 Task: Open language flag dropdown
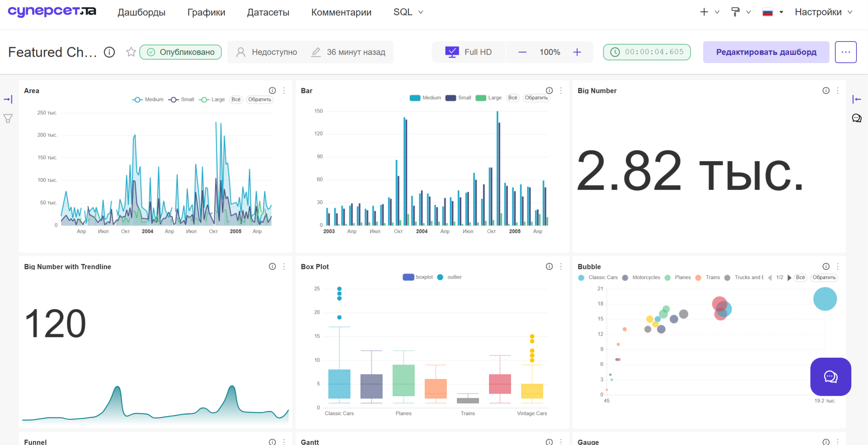[773, 12]
